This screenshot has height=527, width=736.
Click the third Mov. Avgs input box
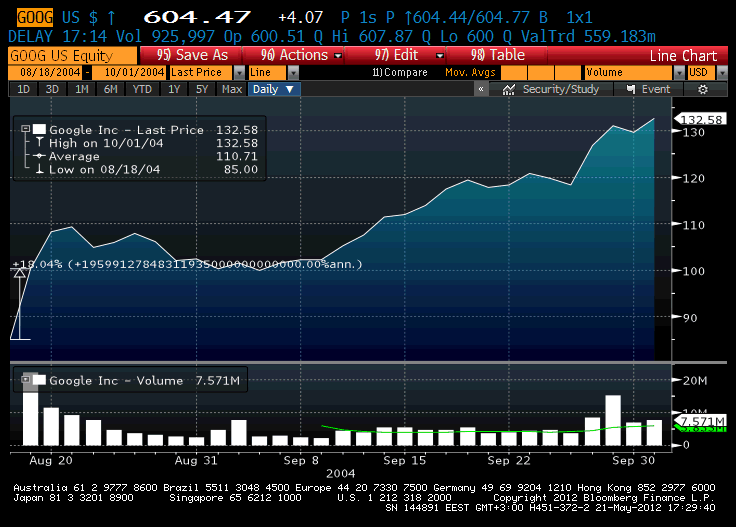pyautogui.click(x=568, y=73)
